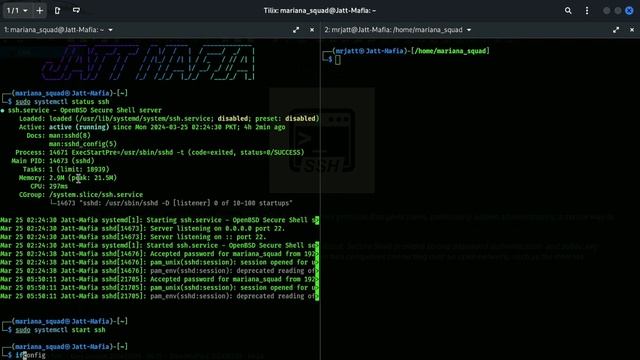Click the 'Started ssh.service' log line
The image size is (640, 360).
pyautogui.click(x=159, y=245)
